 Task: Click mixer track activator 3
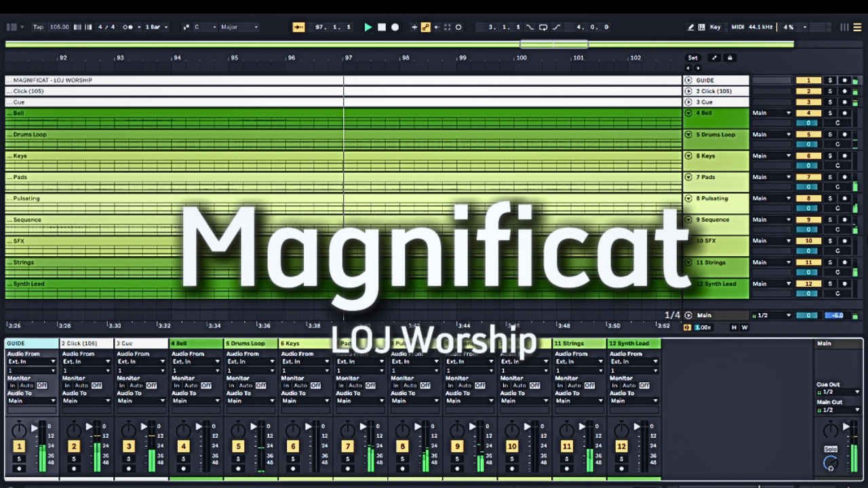[x=128, y=446]
